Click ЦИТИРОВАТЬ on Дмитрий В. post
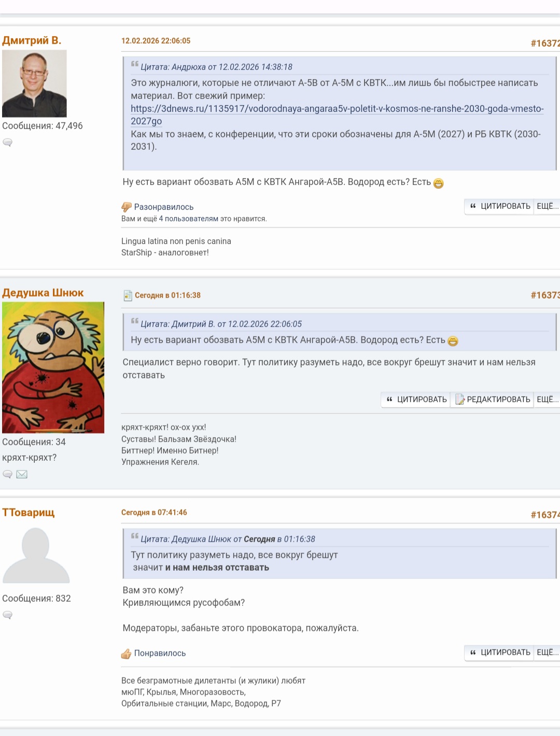The width and height of the screenshot is (560, 736). (x=499, y=206)
